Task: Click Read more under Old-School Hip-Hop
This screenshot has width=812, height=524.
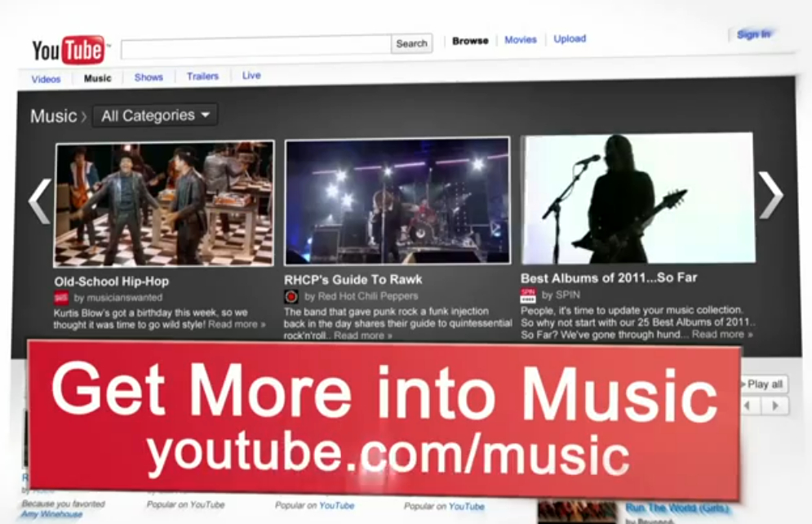Action: pos(237,324)
